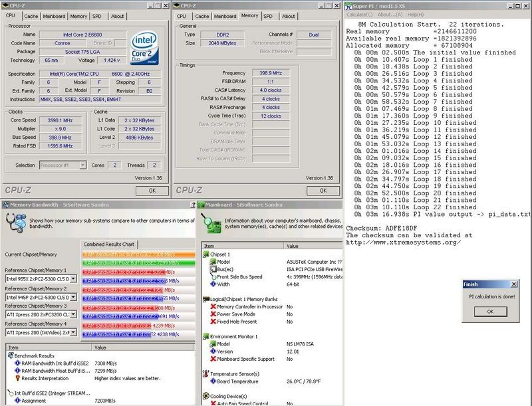Select the Combined Results Chart tab
532x406 pixels.
coord(109,245)
